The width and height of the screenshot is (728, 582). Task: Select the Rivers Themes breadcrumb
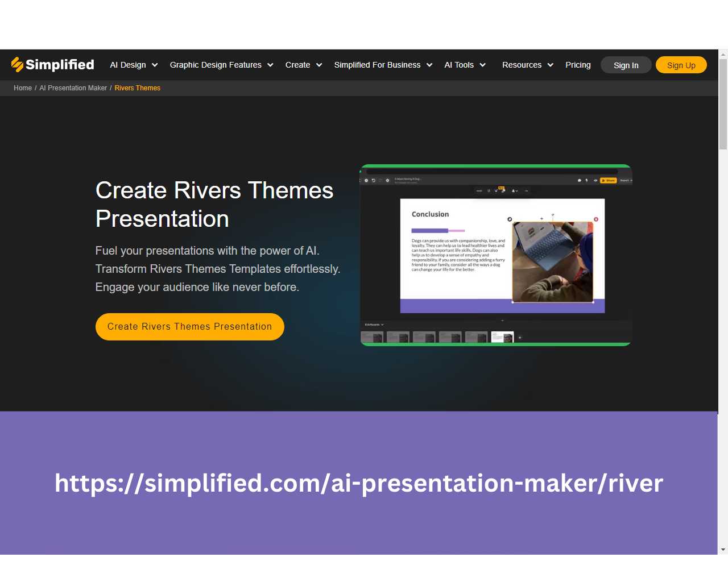pyautogui.click(x=137, y=88)
